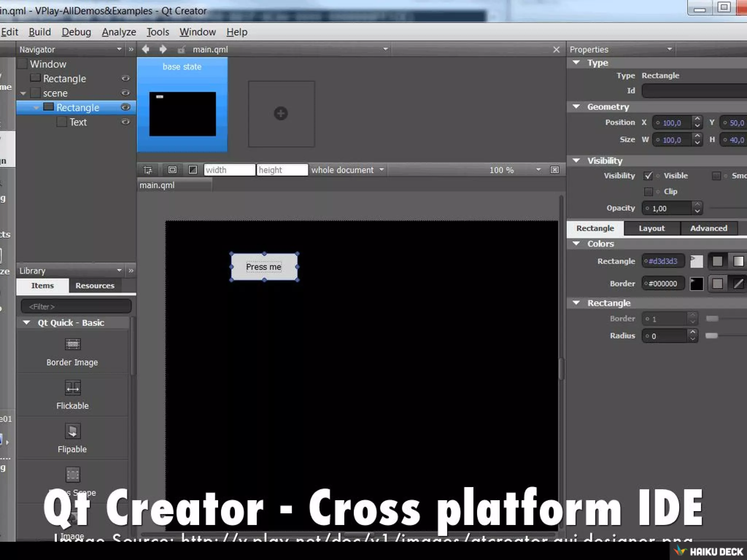Collapse the Geometry section
This screenshot has height=560, width=747.
click(576, 107)
